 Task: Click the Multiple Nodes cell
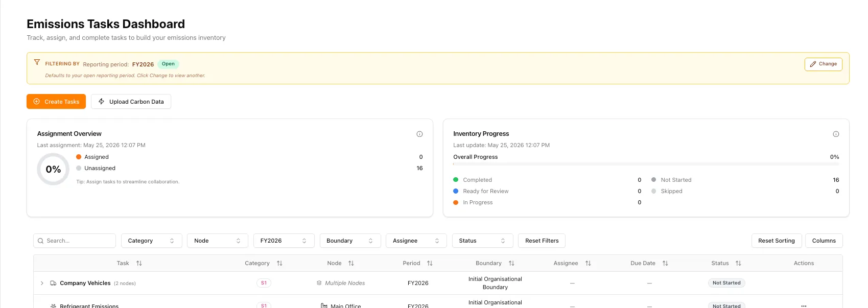340,283
